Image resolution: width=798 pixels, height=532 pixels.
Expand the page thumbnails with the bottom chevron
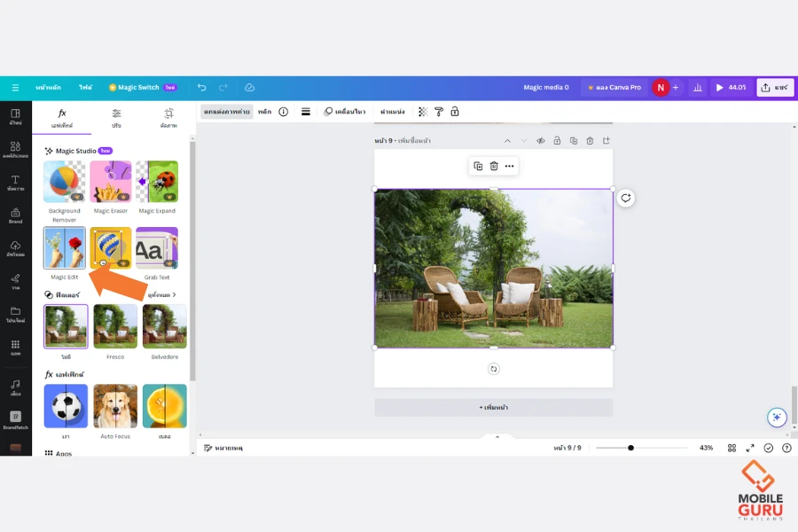pos(497,436)
